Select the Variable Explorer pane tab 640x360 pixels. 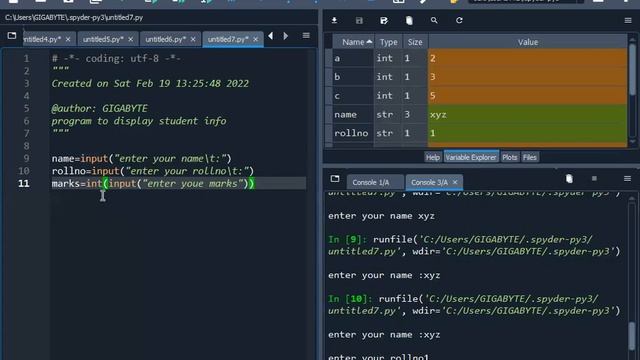pyautogui.click(x=471, y=157)
